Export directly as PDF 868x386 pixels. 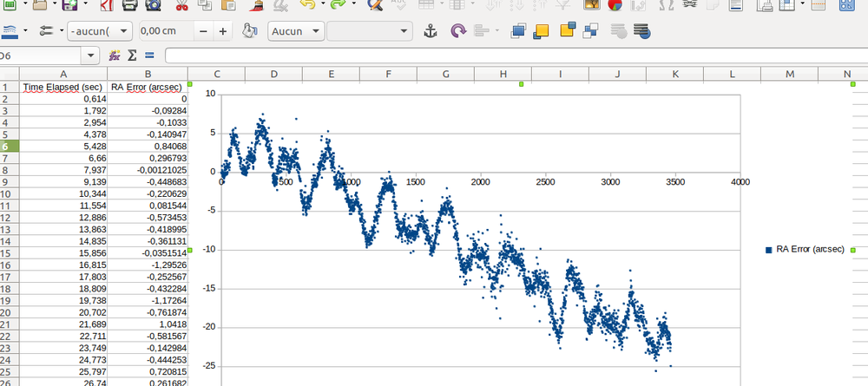pos(107,4)
